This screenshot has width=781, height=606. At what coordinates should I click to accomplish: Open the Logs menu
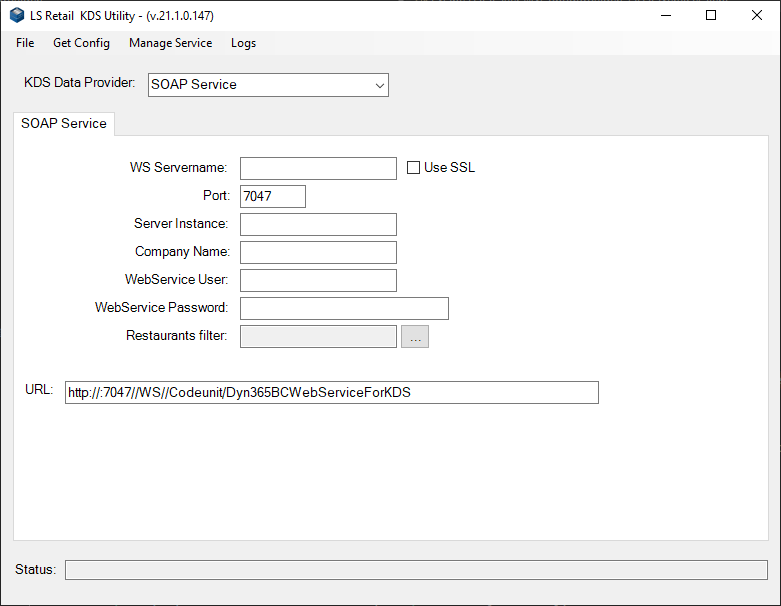[243, 43]
